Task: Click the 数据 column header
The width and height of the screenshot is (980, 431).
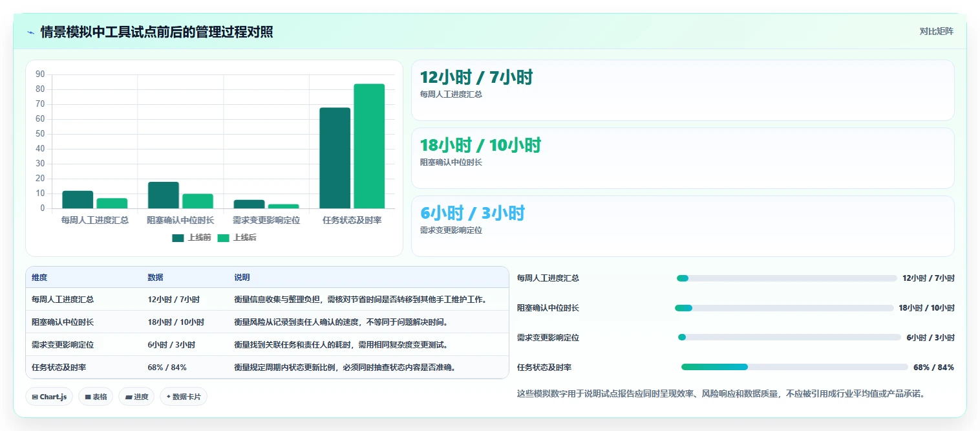Action: click(x=155, y=278)
